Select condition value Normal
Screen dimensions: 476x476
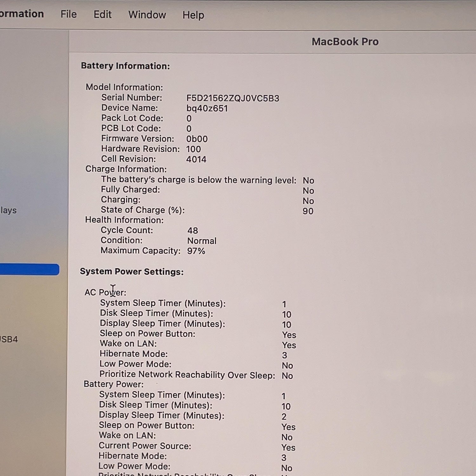(x=202, y=241)
